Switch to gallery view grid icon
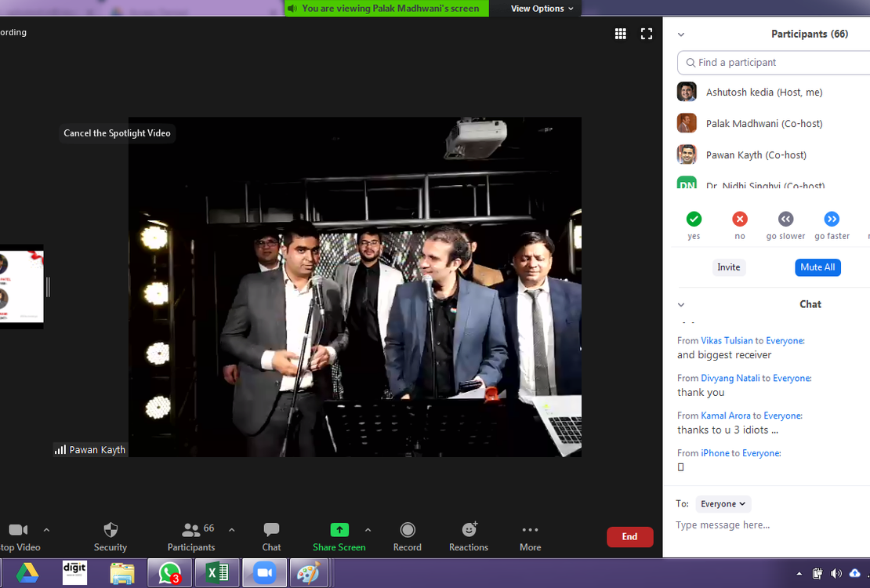This screenshot has width=870, height=588. pyautogui.click(x=621, y=34)
